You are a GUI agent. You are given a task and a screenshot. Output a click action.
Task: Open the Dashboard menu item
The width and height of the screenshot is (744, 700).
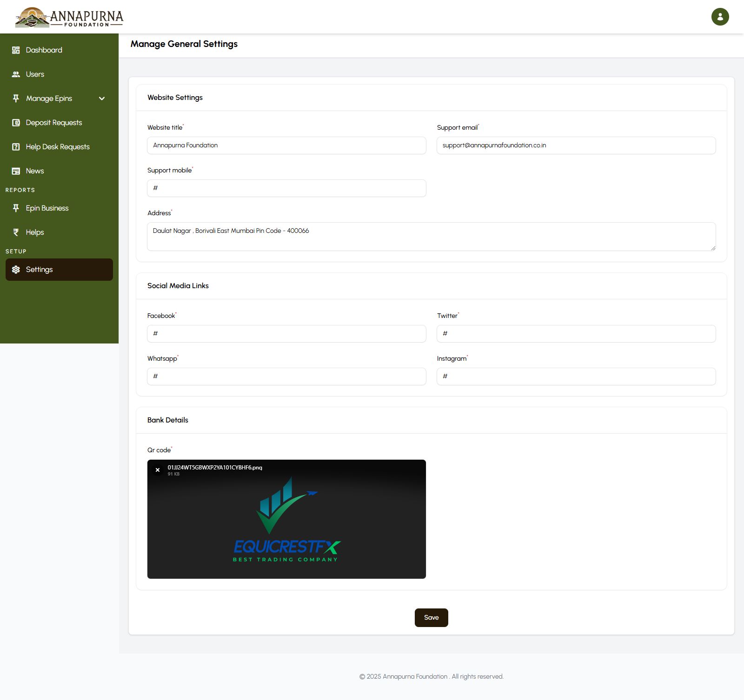[x=59, y=50]
